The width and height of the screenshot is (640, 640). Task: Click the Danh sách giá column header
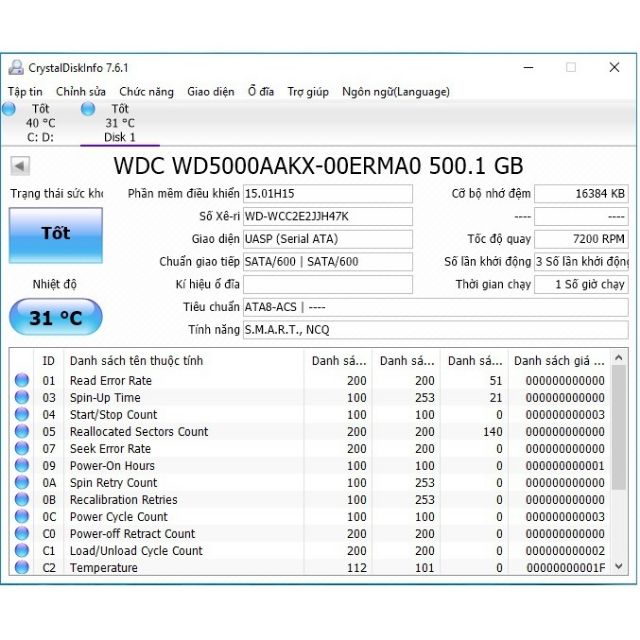coord(559,361)
